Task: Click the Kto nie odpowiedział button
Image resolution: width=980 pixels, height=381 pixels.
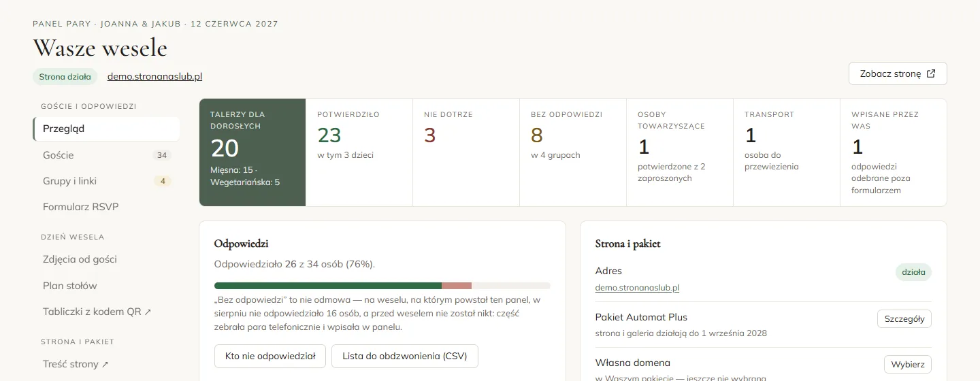Action: [x=270, y=356]
